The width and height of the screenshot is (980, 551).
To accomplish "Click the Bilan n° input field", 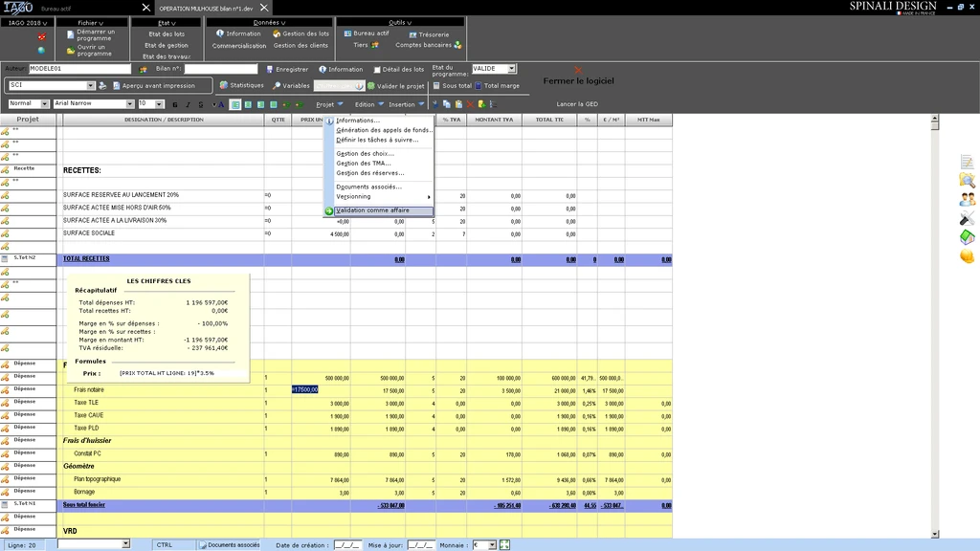I will click(x=221, y=69).
